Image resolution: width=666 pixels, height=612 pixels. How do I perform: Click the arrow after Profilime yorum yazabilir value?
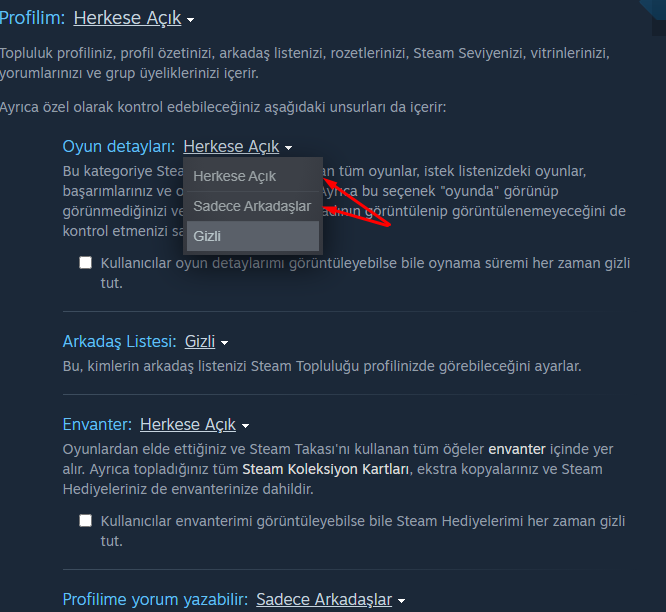pyautogui.click(x=401, y=601)
